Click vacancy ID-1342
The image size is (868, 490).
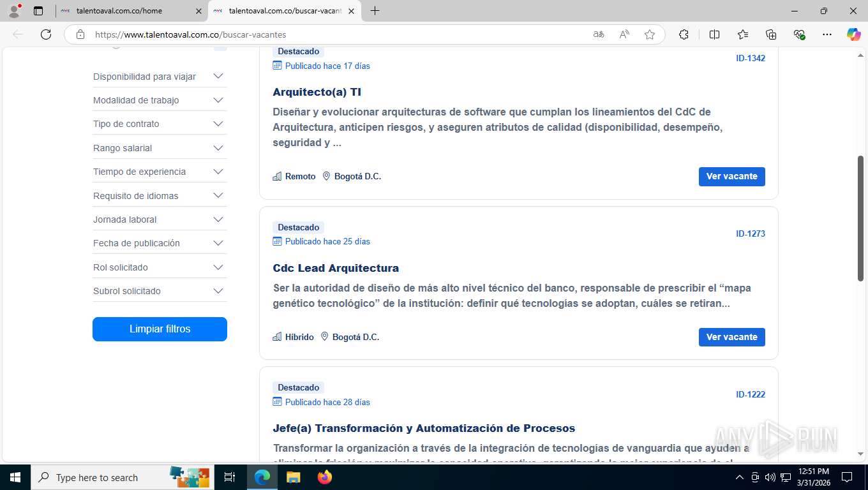[x=751, y=58]
